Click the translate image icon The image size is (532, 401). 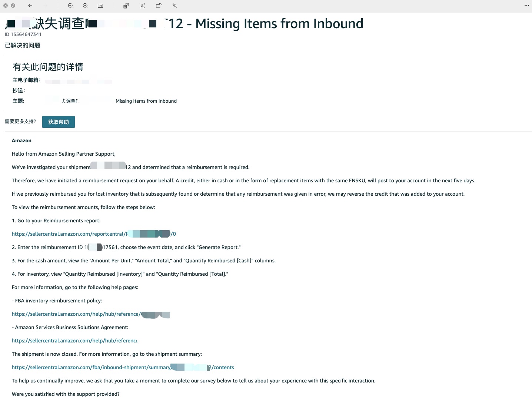pyautogui.click(x=126, y=6)
